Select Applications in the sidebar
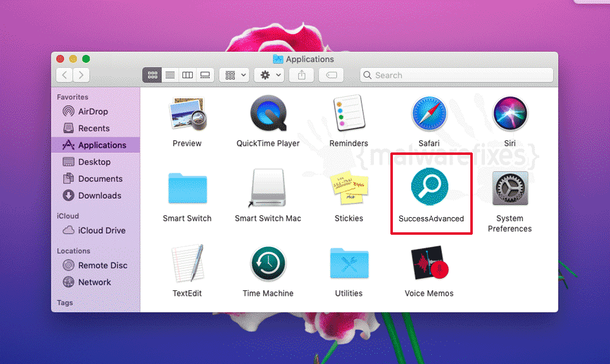Image resolution: width=610 pixels, height=364 pixels. tap(96, 145)
